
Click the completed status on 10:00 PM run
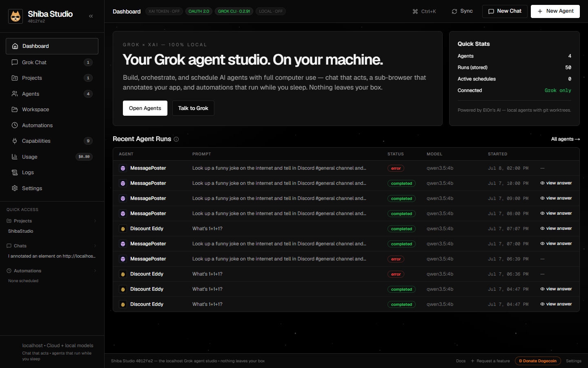(401, 184)
